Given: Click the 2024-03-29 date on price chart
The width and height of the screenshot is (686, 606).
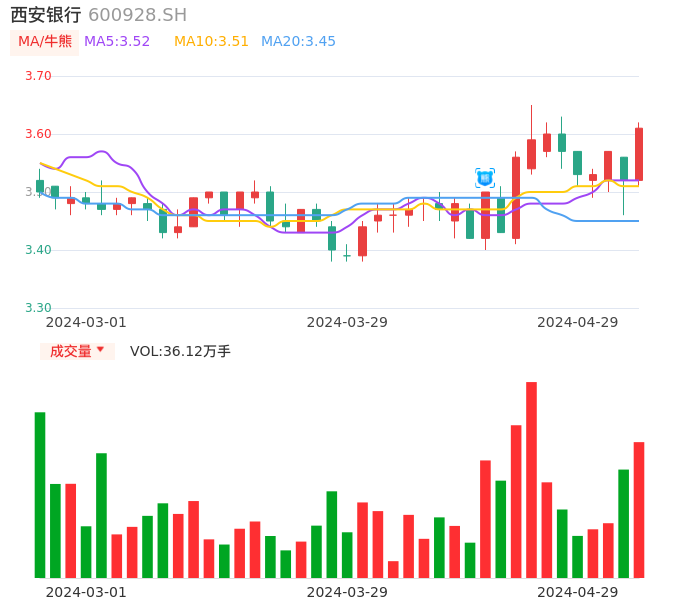Looking at the screenshot, I should (x=347, y=322).
